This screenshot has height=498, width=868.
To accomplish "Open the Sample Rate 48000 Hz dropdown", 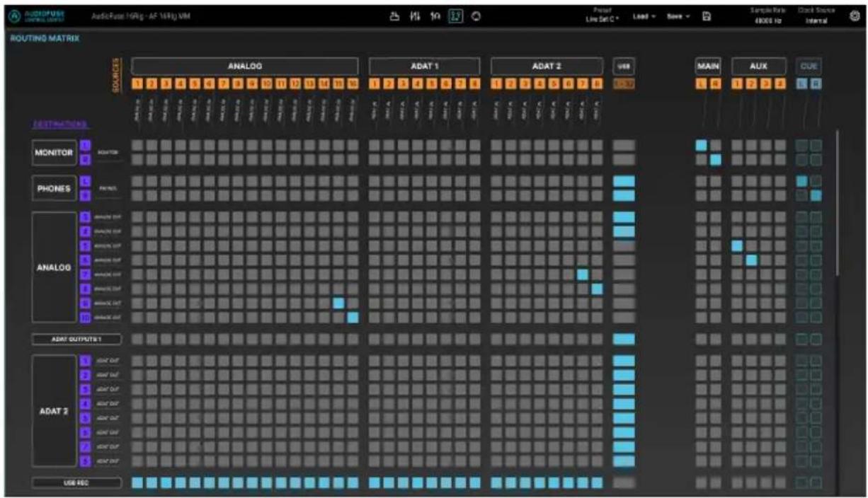I will point(767,16).
